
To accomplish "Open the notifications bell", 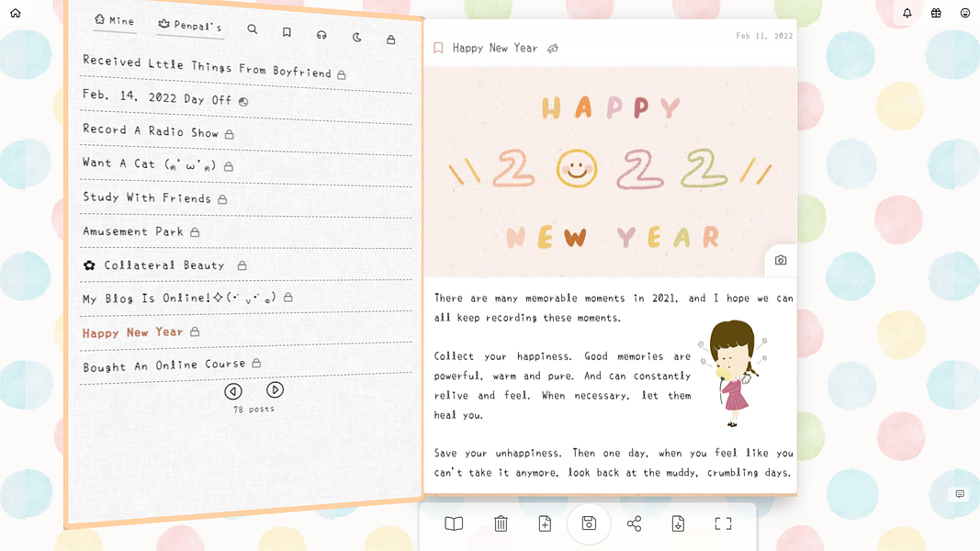I will click(x=907, y=13).
